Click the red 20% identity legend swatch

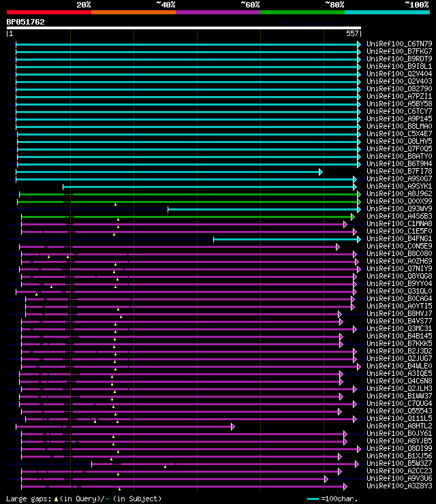coord(49,12)
